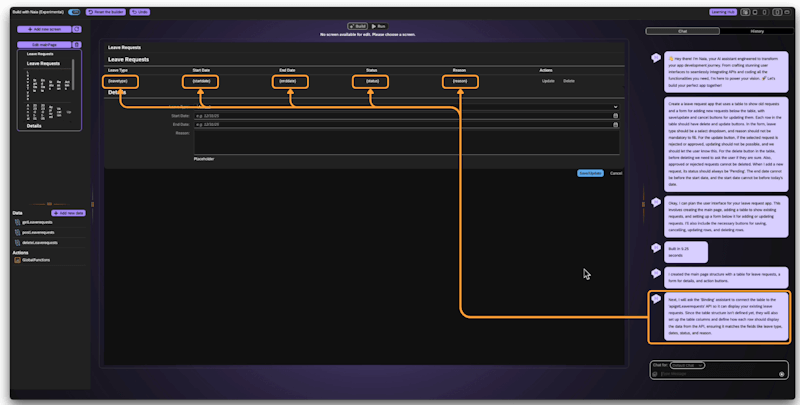Viewport: 800px width, 405px height.
Task: Click the Save/Update button in form
Action: (x=590, y=173)
